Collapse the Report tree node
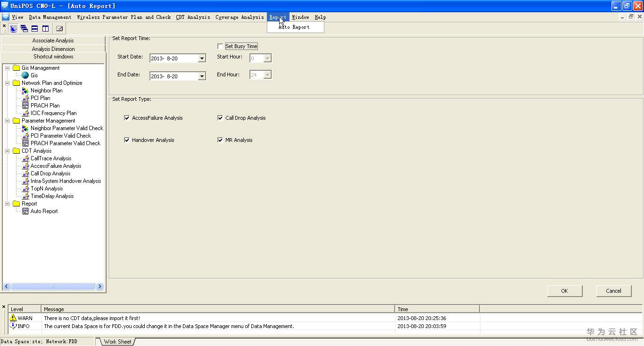Viewport: 644px width, 346px height. pyautogui.click(x=8, y=204)
